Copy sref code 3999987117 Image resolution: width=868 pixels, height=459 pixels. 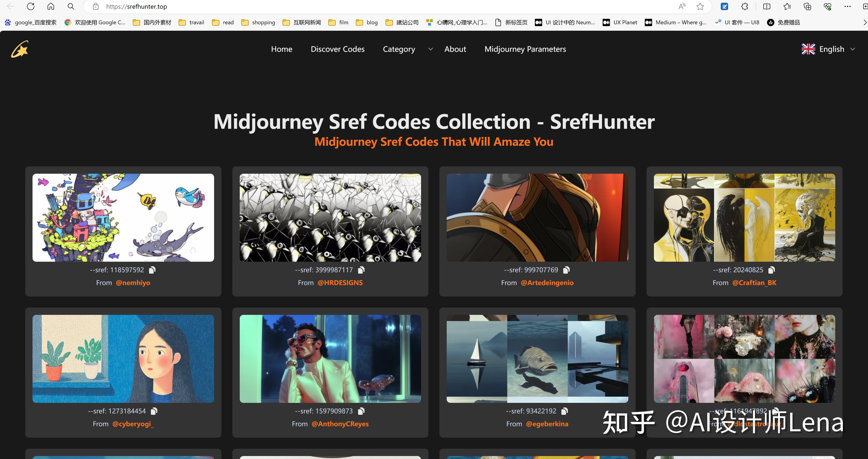point(361,270)
